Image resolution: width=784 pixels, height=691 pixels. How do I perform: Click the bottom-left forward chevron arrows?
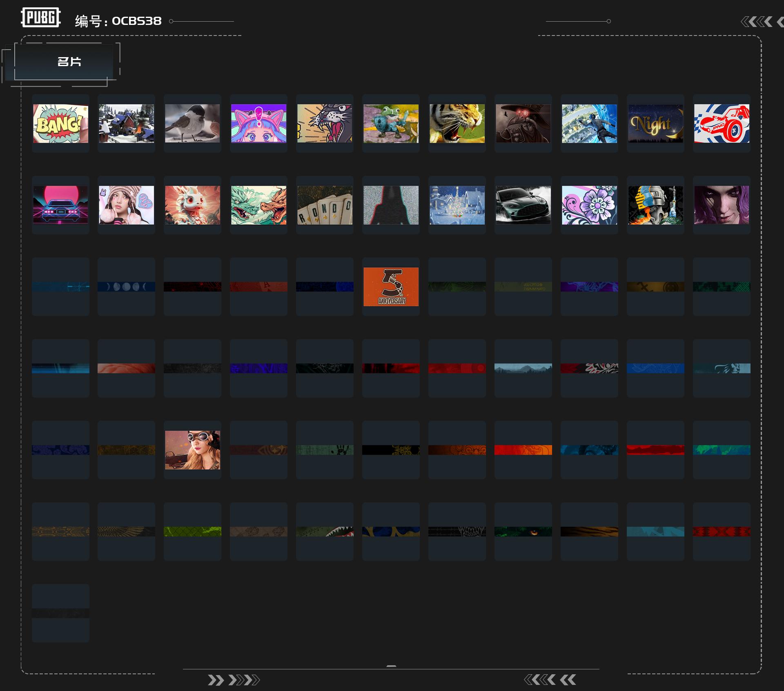(x=234, y=680)
